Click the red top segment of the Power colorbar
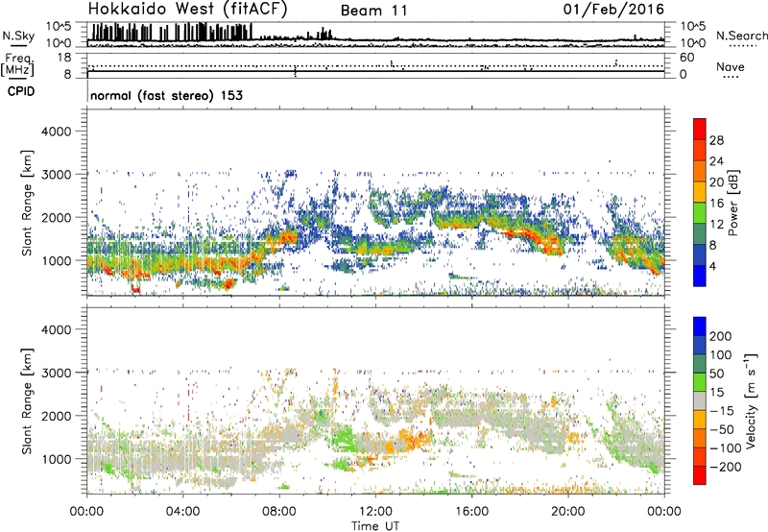The height and width of the screenshot is (532, 768). 700,129
